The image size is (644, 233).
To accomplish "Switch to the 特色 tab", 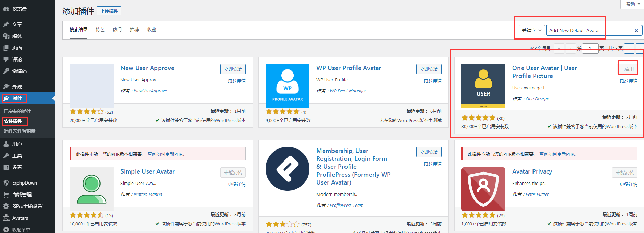I will pyautogui.click(x=100, y=30).
